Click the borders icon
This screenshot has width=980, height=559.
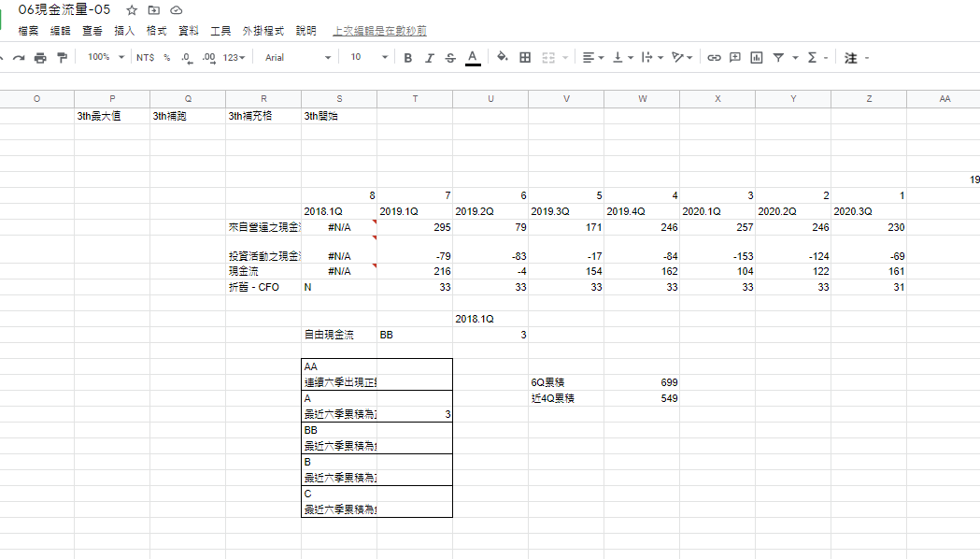coord(525,58)
